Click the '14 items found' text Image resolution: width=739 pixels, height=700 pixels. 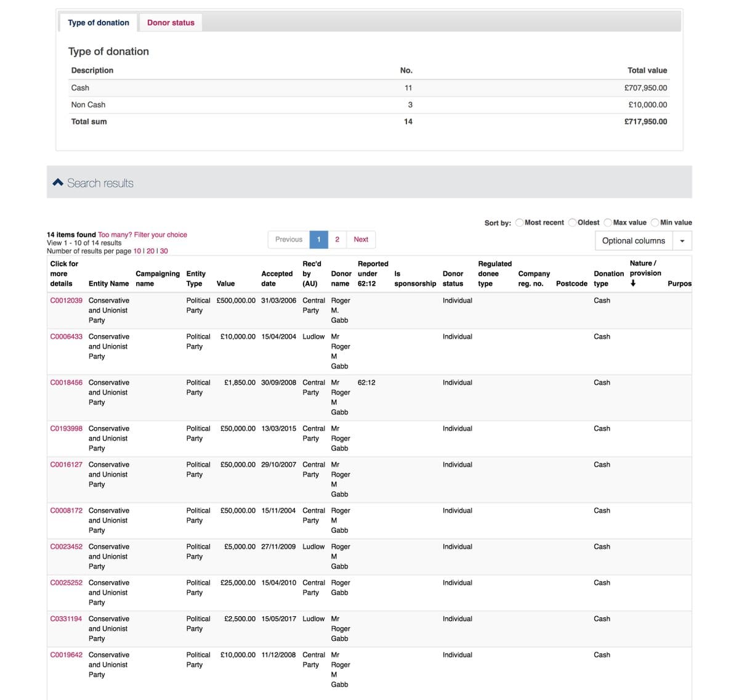click(x=71, y=235)
